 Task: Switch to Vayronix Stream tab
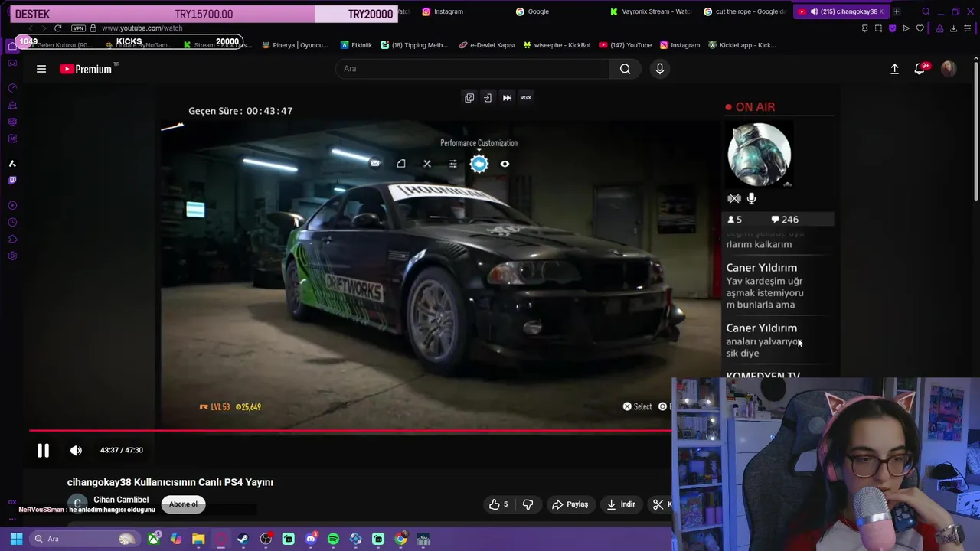pyautogui.click(x=650, y=11)
